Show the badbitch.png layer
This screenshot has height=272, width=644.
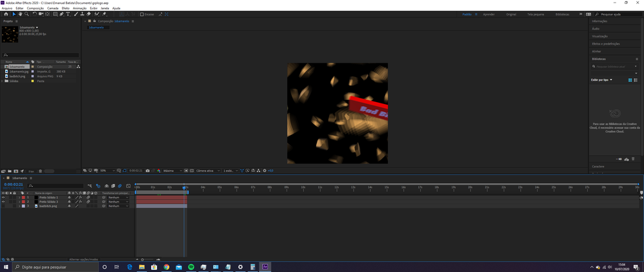[x=3, y=205]
